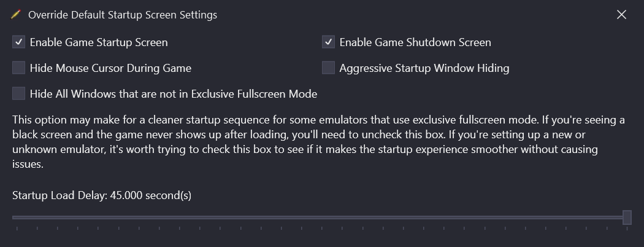The height and width of the screenshot is (247, 644).
Task: Click the pencil icon in title bar
Action: [15, 15]
